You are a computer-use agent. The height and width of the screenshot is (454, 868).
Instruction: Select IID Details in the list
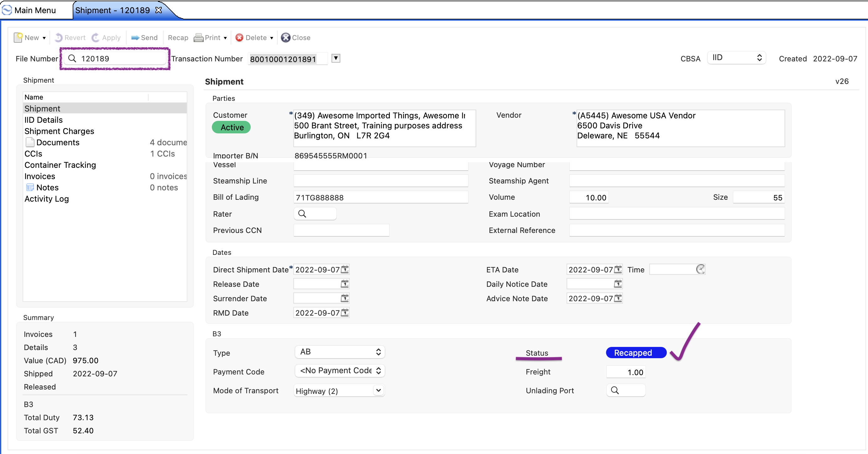[x=105, y=120]
